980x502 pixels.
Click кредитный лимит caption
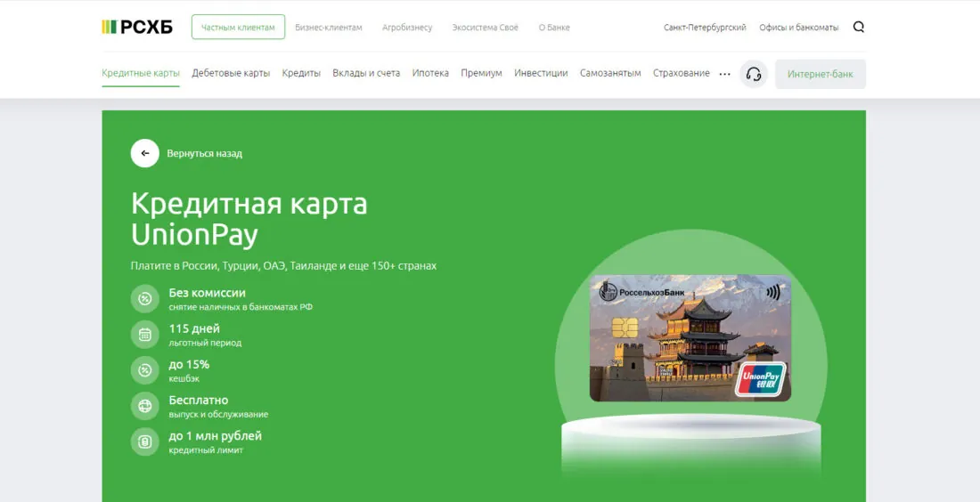pos(206,450)
